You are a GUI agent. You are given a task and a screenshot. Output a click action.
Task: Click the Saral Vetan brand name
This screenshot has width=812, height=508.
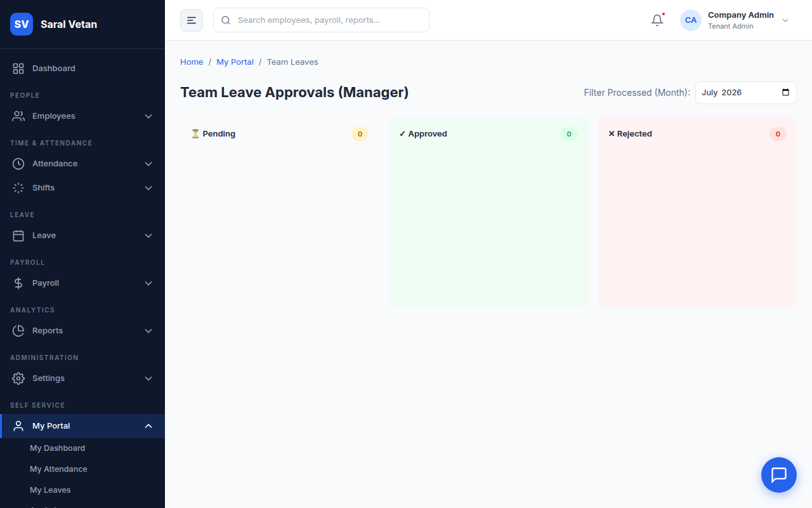(69, 24)
